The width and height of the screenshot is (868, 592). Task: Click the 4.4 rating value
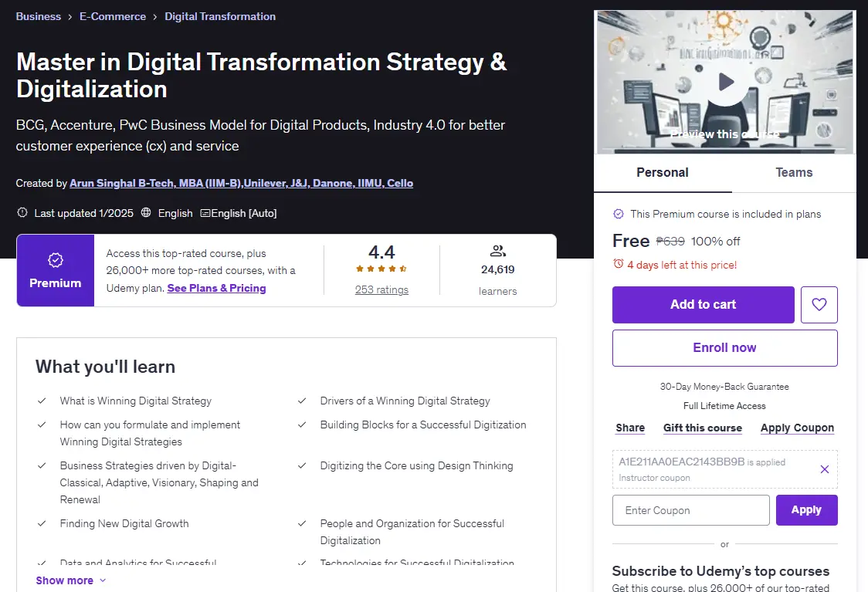point(382,252)
